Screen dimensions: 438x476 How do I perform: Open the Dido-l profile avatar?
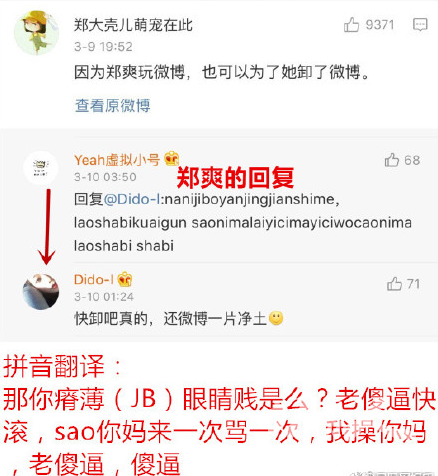tap(41, 292)
